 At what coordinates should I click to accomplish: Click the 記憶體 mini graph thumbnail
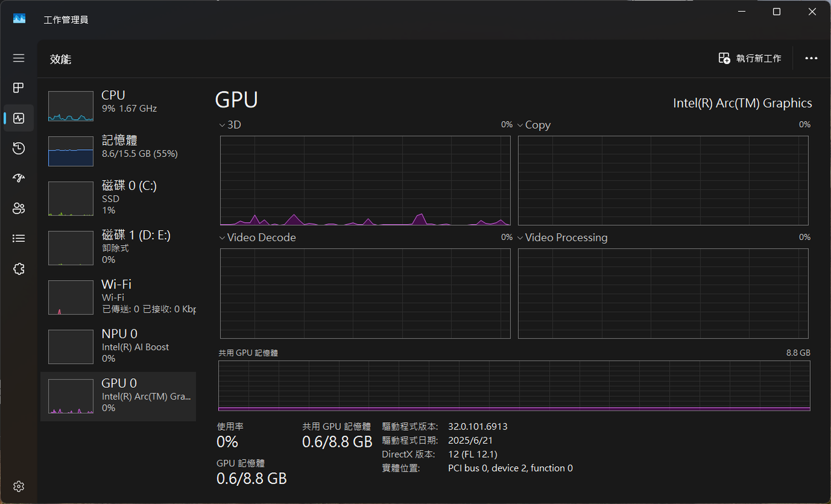coord(71,151)
